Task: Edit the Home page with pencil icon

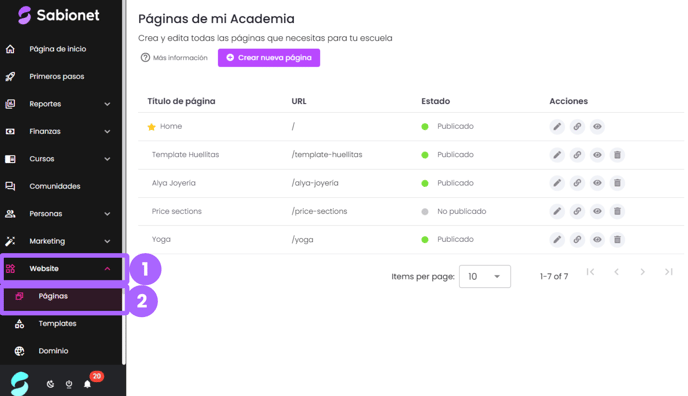Action: click(557, 127)
